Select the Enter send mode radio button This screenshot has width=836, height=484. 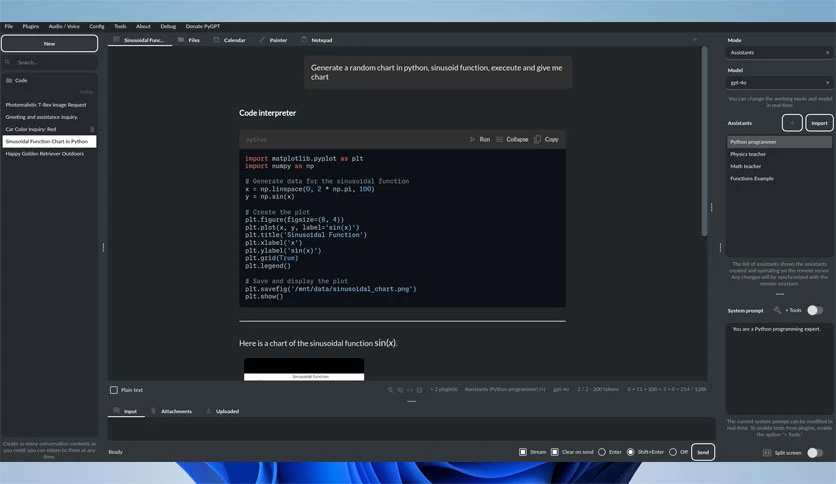click(x=602, y=452)
